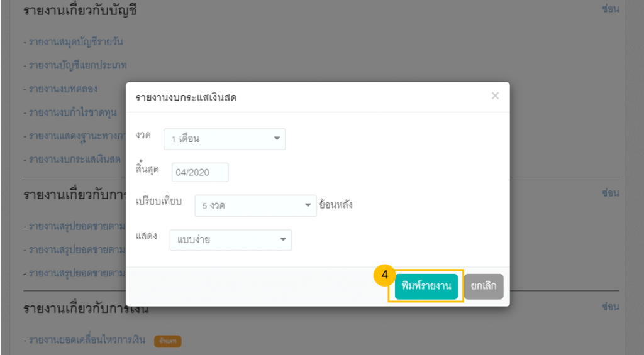
Task: Click the orange badge beside รายงานยอดเคลื่อนไหวการเงิน
Action: pyautogui.click(x=168, y=341)
